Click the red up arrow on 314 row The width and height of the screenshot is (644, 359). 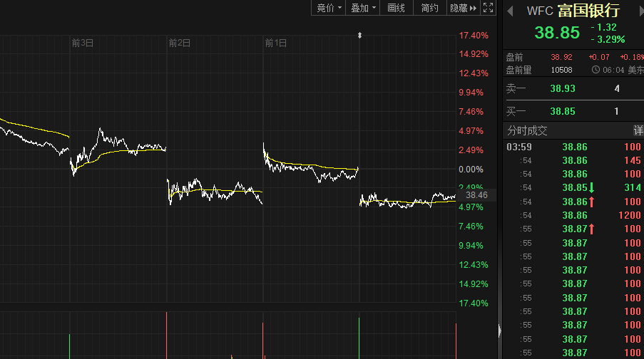click(591, 202)
